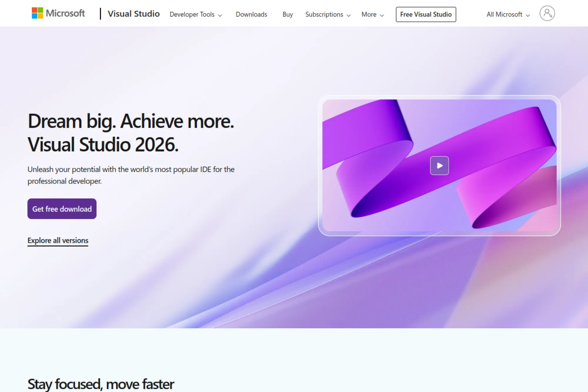Viewport: 588px width, 392px height.
Task: Play the purple ribbon video
Action: click(439, 166)
